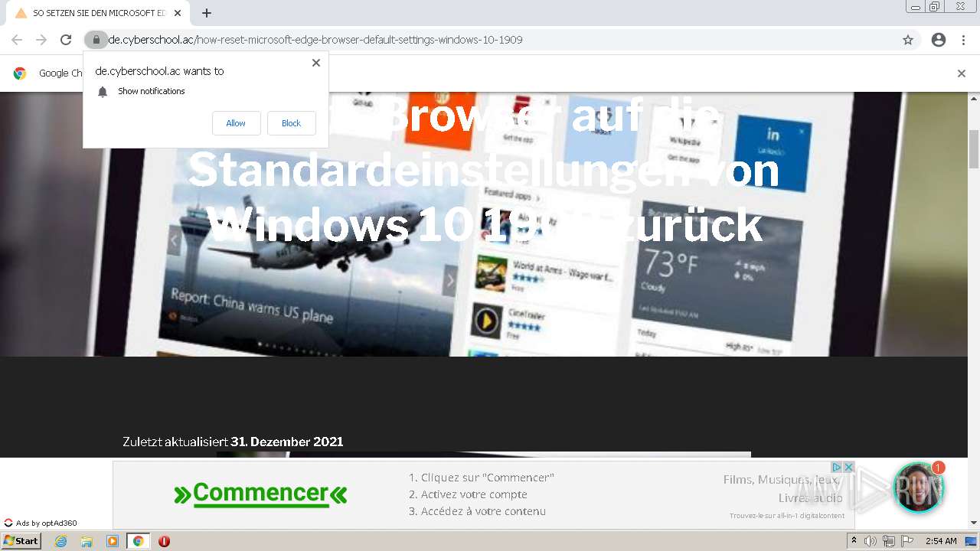Open the Windows Start menu
Screen dimensions: 980x551
point(21,541)
